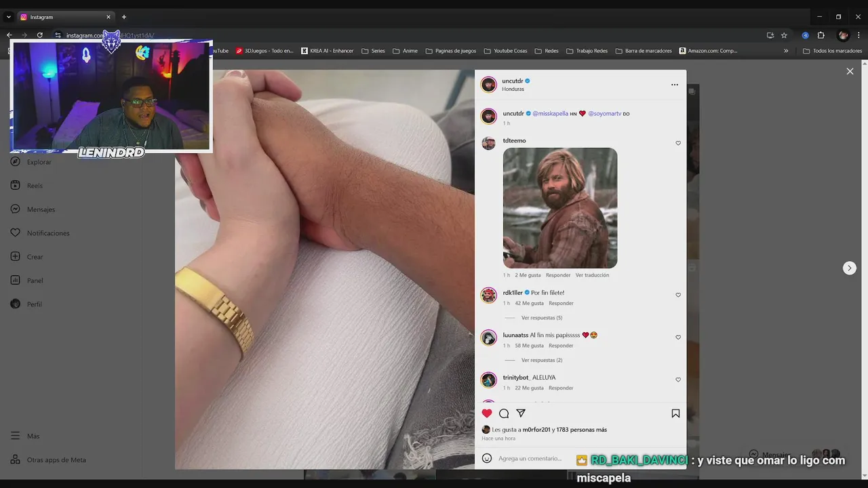The height and width of the screenshot is (488, 868).
Task: Open tdteemo's profile from comment
Action: 514,140
